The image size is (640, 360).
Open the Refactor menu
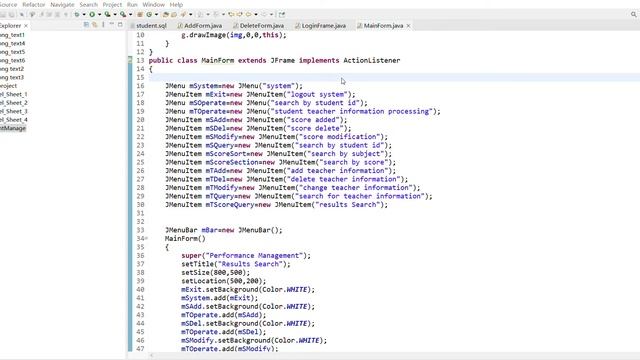click(33, 4)
